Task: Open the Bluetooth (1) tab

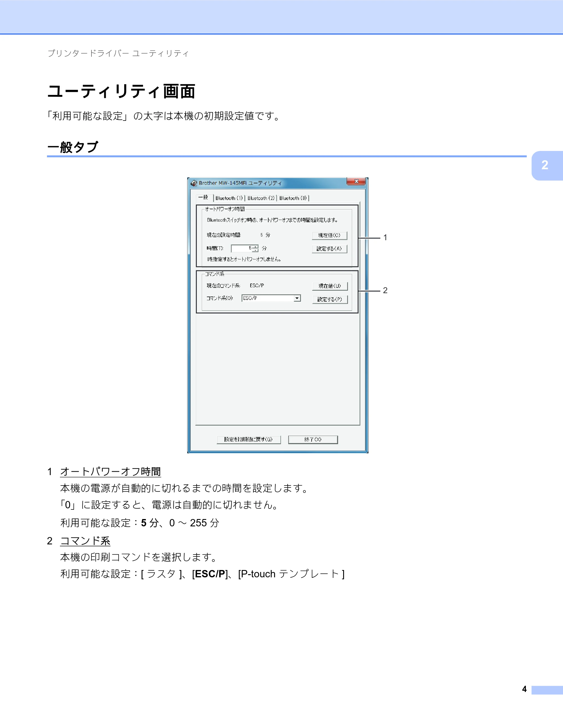Action: tap(229, 198)
